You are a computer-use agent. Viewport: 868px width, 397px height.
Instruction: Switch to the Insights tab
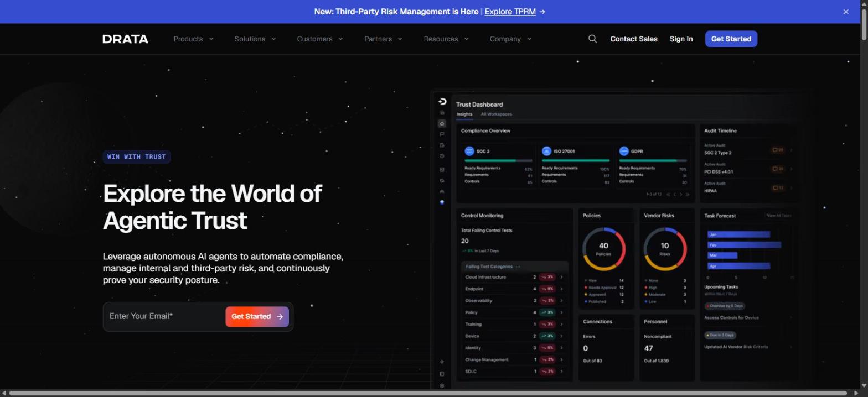[464, 114]
